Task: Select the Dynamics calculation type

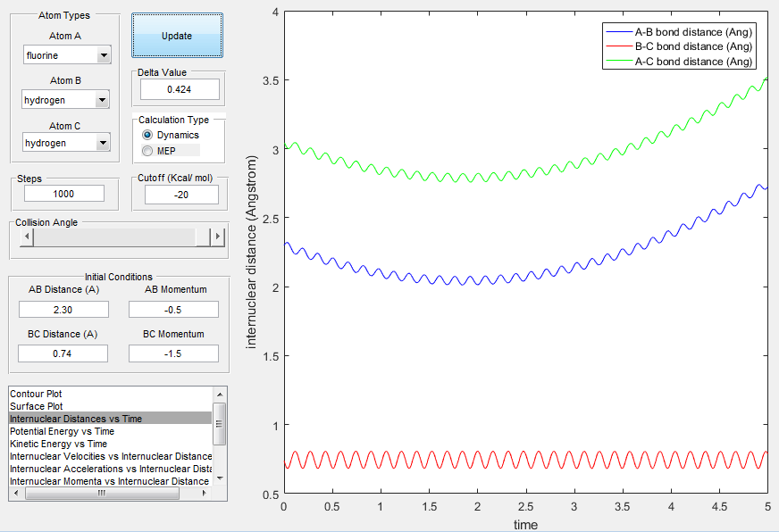Action: [148, 135]
